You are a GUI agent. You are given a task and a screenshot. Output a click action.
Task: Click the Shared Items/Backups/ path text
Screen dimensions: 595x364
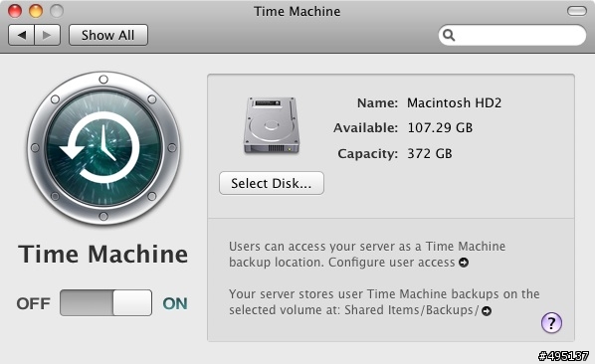(411, 310)
